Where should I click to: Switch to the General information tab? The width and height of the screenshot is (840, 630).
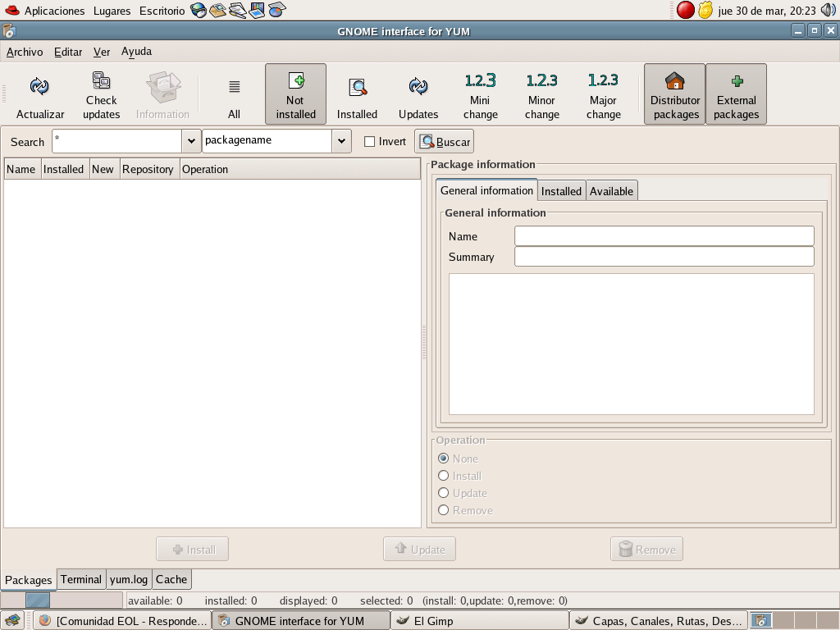486,190
